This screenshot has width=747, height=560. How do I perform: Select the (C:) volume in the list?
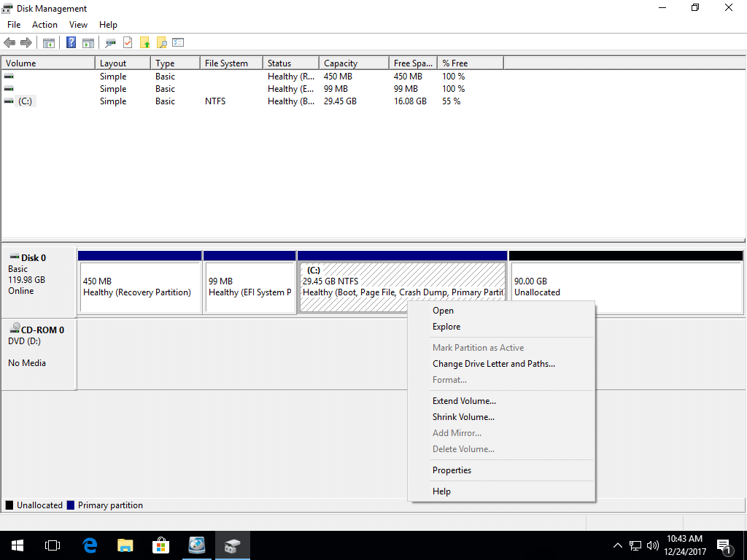26,101
